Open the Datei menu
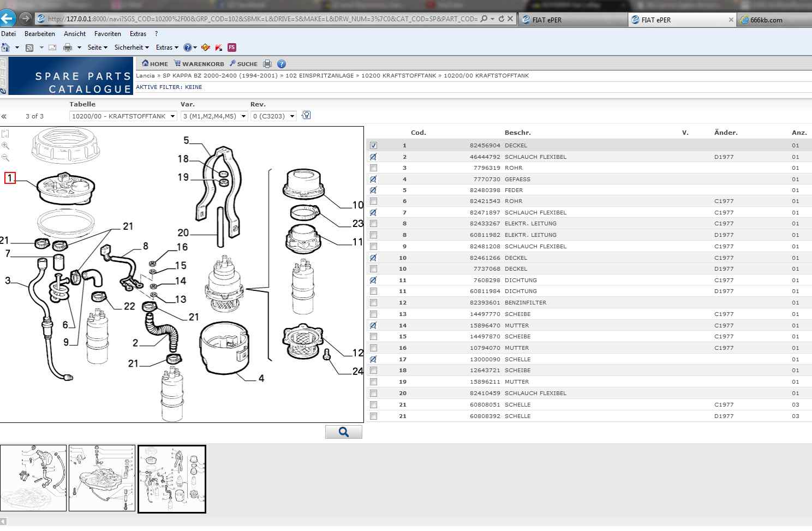The height and width of the screenshot is (531, 812). (x=8, y=34)
